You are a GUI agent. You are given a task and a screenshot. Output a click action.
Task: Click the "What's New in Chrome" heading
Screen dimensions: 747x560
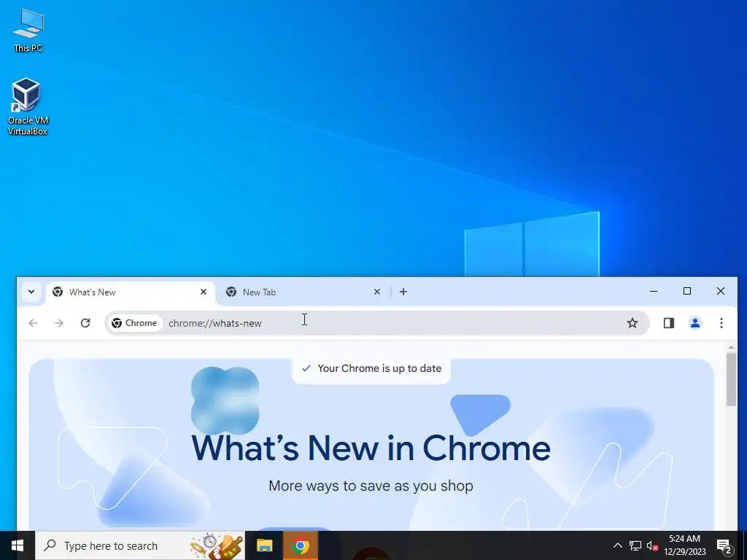371,448
